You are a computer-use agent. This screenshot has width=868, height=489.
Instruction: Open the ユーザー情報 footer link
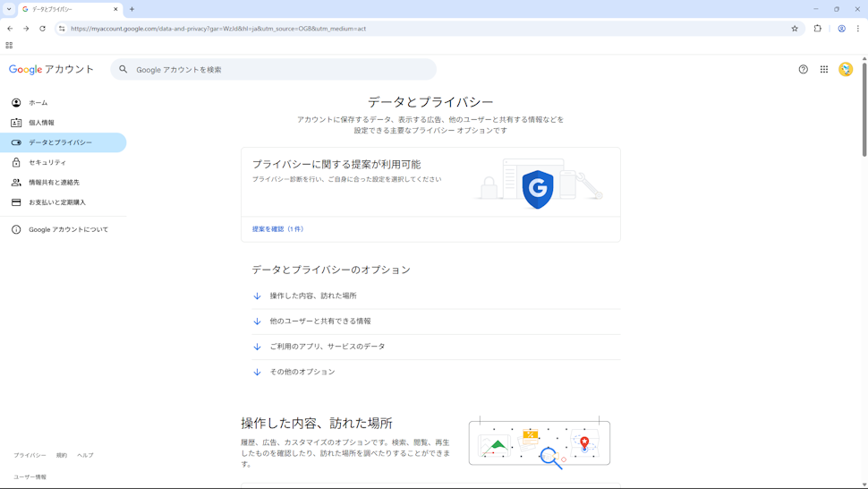point(30,476)
